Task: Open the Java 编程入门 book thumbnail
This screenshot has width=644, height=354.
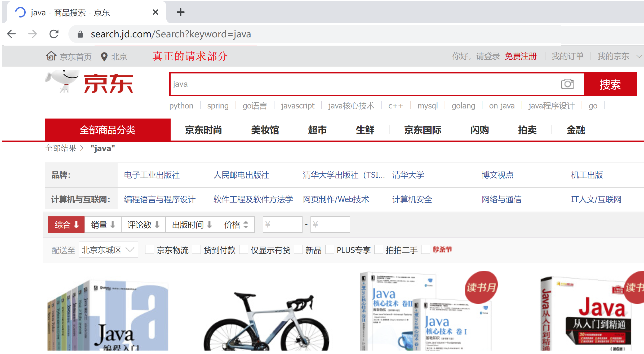Action: [x=108, y=315]
